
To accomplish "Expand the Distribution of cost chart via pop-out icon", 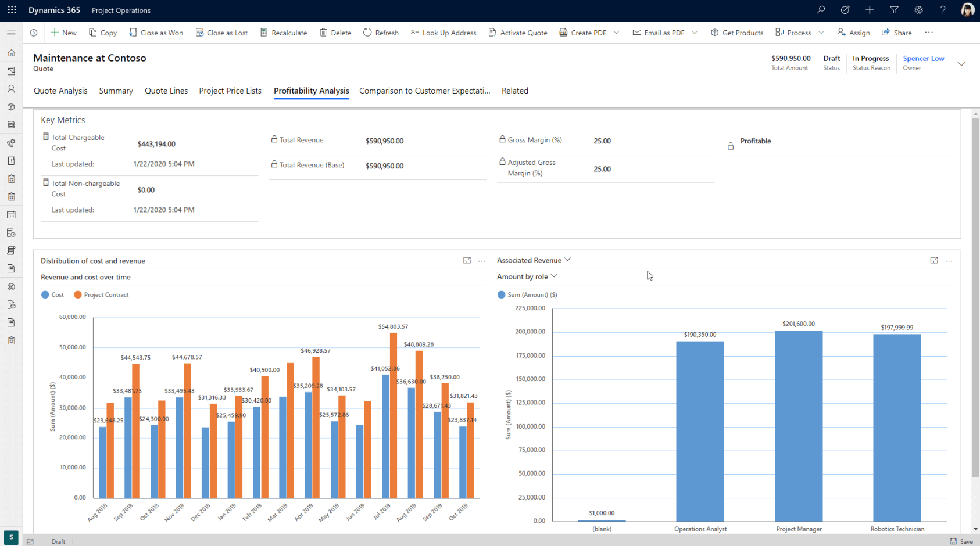I will (x=467, y=260).
